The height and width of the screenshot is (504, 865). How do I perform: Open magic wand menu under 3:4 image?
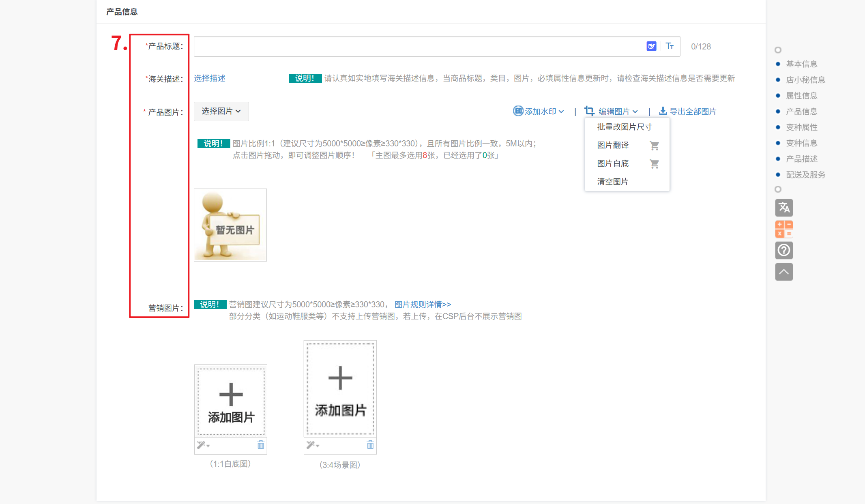click(312, 445)
